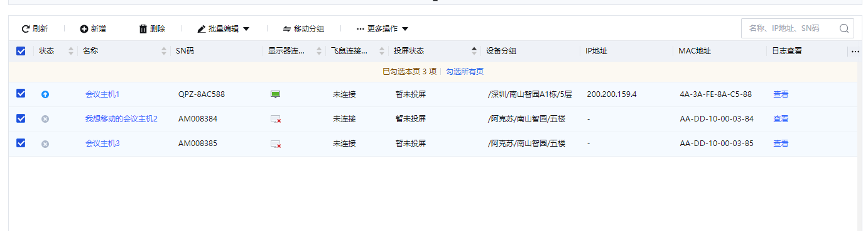Click the monitor disconnected icon of AM008384
This screenshot has width=868, height=231.
click(x=276, y=119)
